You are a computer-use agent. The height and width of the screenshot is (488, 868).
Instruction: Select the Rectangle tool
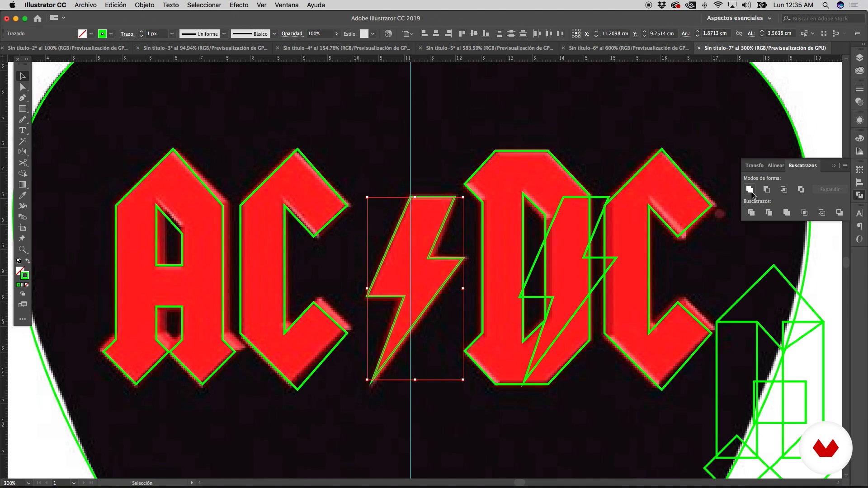click(x=23, y=109)
